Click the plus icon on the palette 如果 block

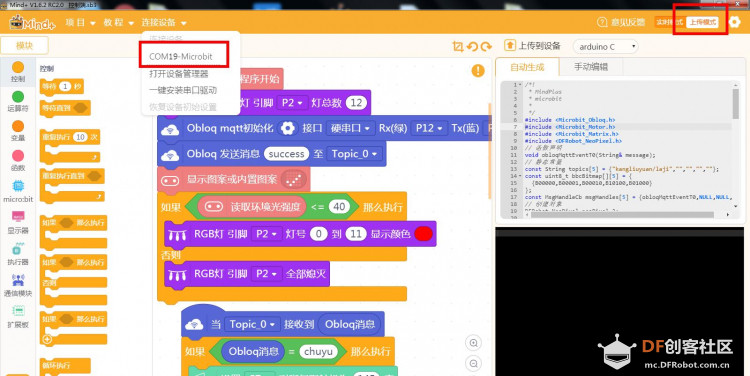pos(47,339)
